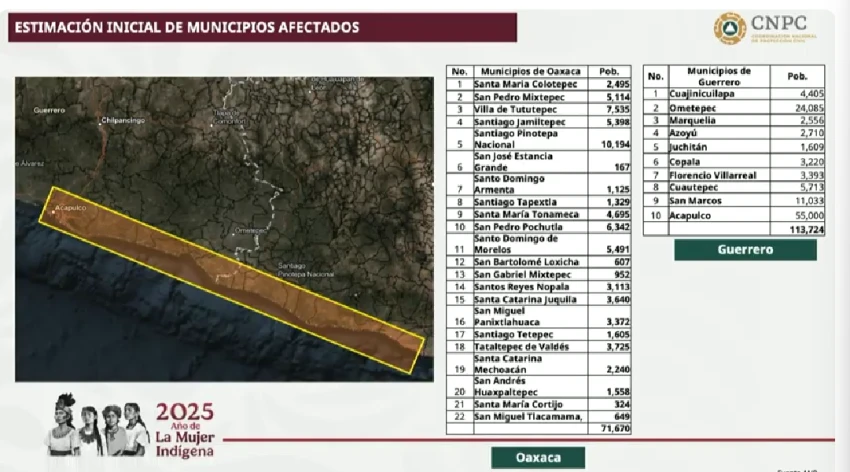
Task: Select the Acapulco row in Guerrero table
Action: pyautogui.click(x=734, y=215)
